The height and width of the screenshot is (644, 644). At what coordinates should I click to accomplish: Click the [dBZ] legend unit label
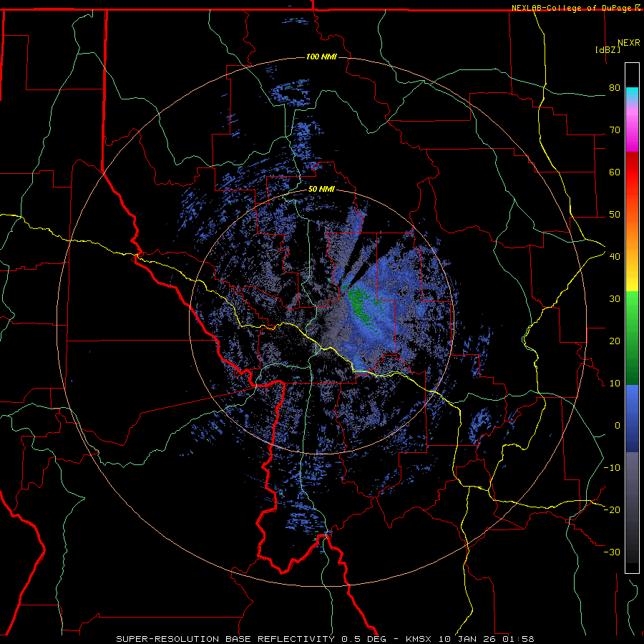[608, 49]
